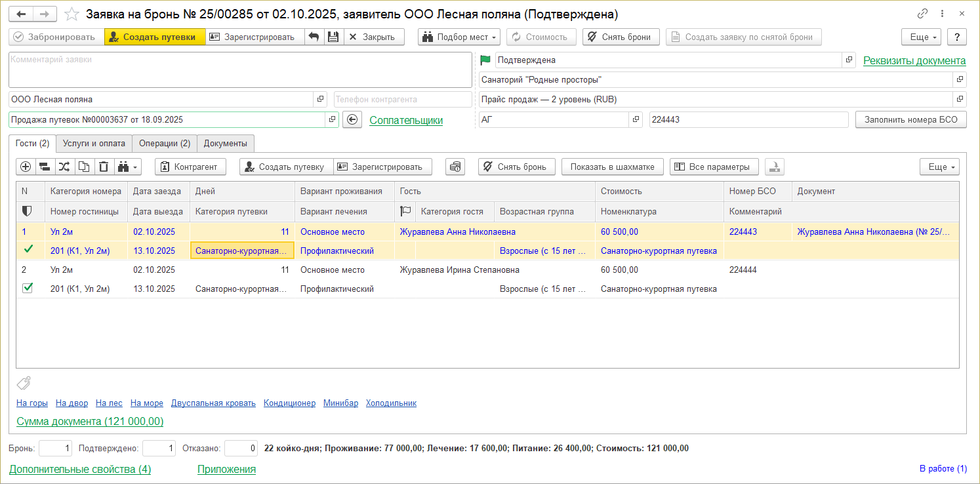Click the delete row trash icon

pos(104,167)
